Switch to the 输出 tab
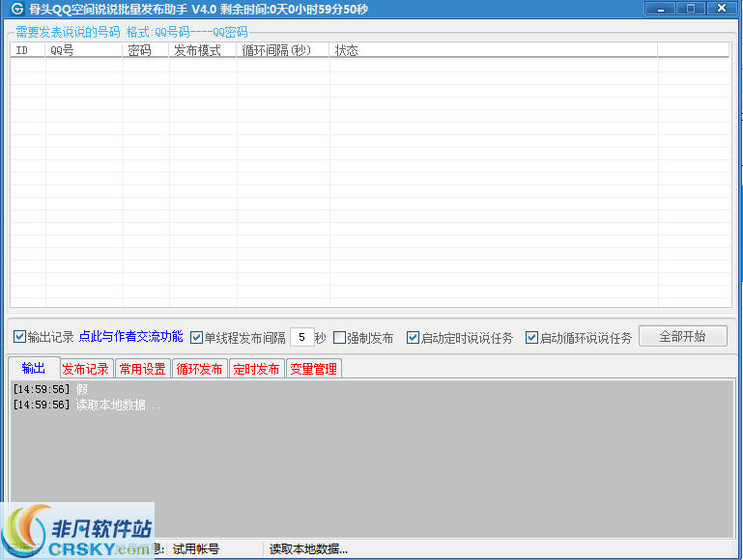The height and width of the screenshot is (560, 743). [34, 368]
